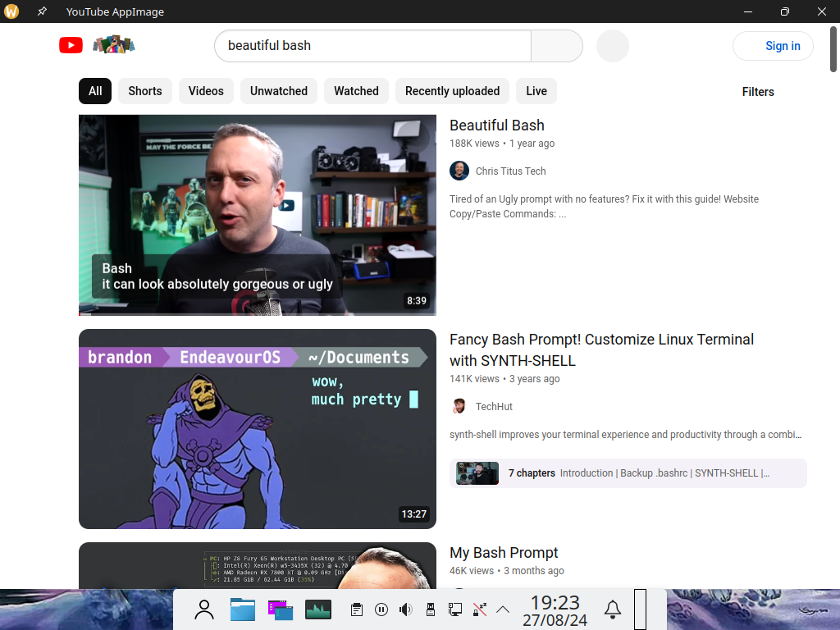Open the Skeletor Fancy Bash Prompt thumbnail

click(257, 429)
